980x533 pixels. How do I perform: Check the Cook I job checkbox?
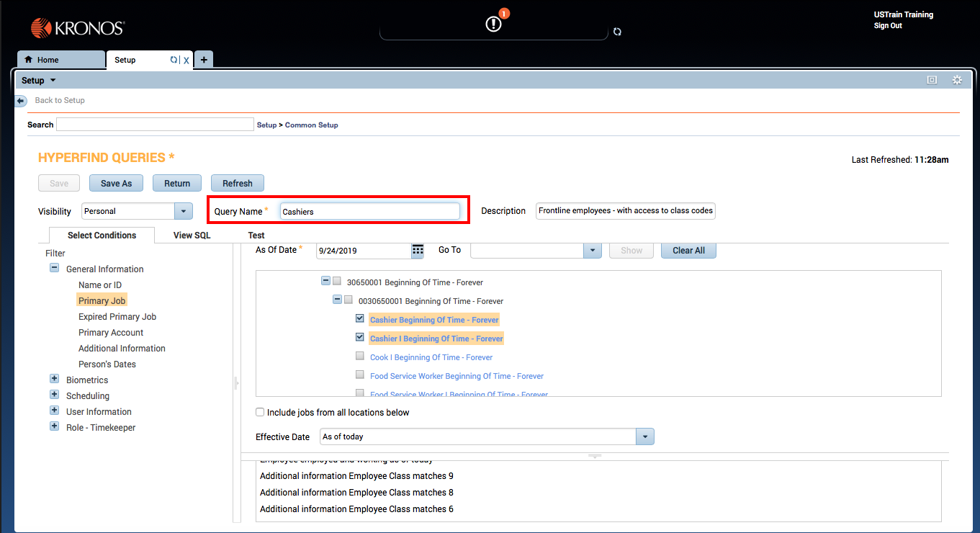click(360, 356)
